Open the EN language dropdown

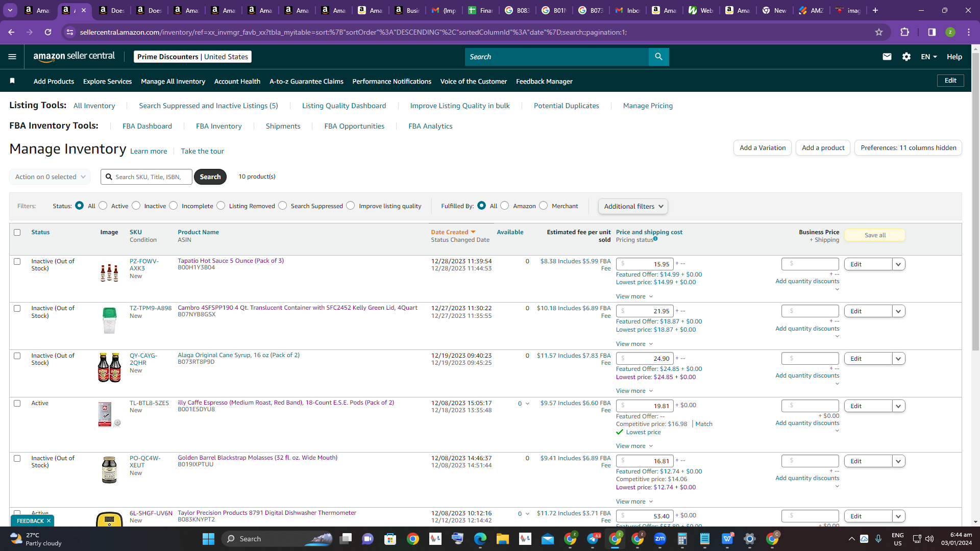929,57
